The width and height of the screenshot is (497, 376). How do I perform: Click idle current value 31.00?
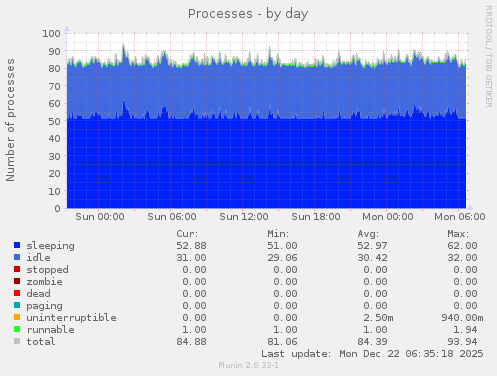[191, 258]
